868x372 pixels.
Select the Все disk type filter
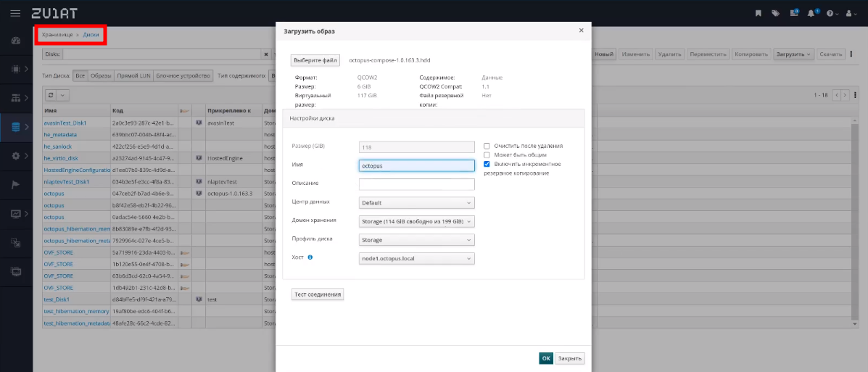80,75
